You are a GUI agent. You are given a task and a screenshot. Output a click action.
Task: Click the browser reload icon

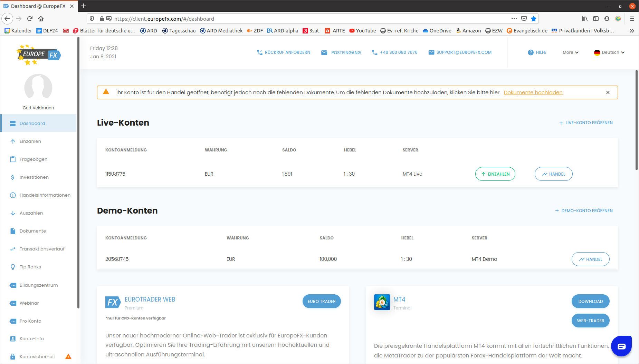[30, 19]
